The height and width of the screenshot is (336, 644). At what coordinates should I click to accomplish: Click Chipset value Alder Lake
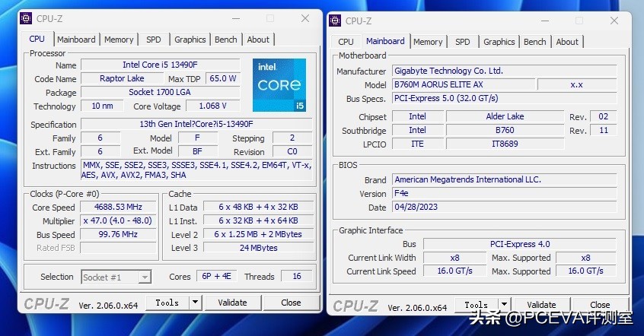pyautogui.click(x=505, y=116)
